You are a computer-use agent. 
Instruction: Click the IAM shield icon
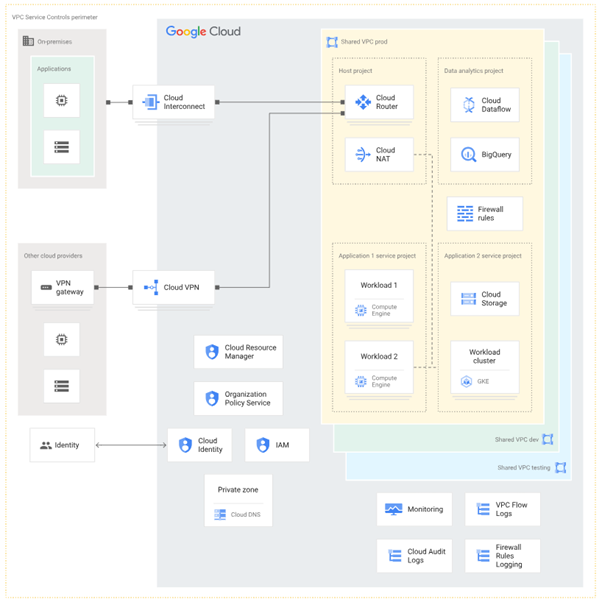263,445
